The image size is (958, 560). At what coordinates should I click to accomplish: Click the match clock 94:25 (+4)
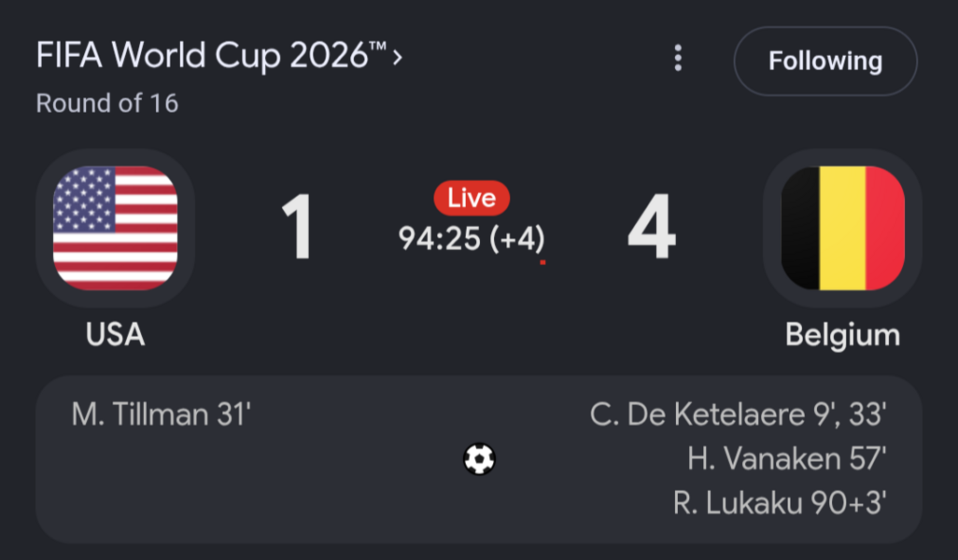click(471, 239)
